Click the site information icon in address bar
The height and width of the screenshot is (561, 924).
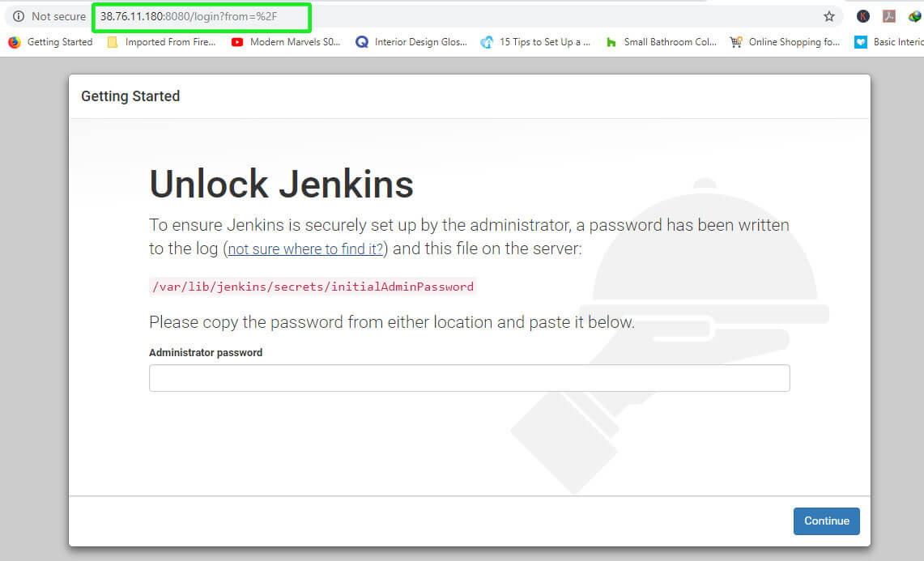coord(19,16)
